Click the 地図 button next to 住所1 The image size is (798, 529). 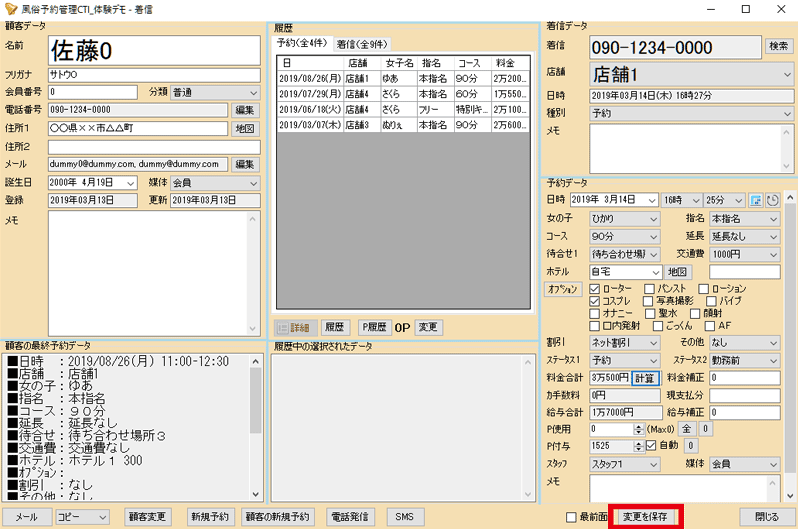pyautogui.click(x=245, y=128)
